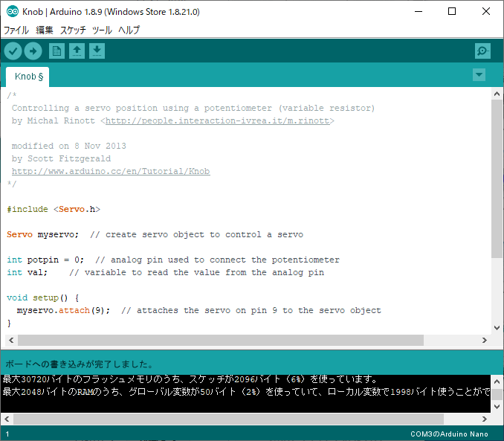504x441 pixels.
Task: Follow the arduino.cc Tutorial/Knob link
Action: click(111, 171)
